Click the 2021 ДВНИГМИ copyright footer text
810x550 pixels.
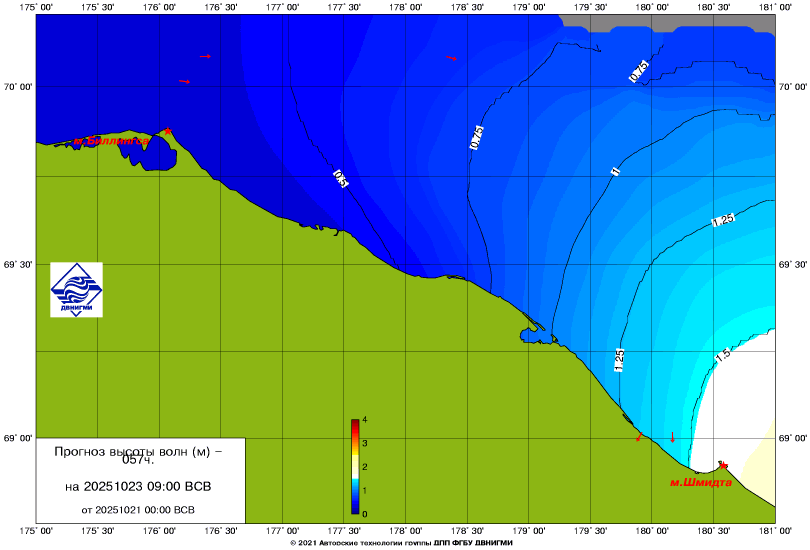pyautogui.click(x=405, y=543)
